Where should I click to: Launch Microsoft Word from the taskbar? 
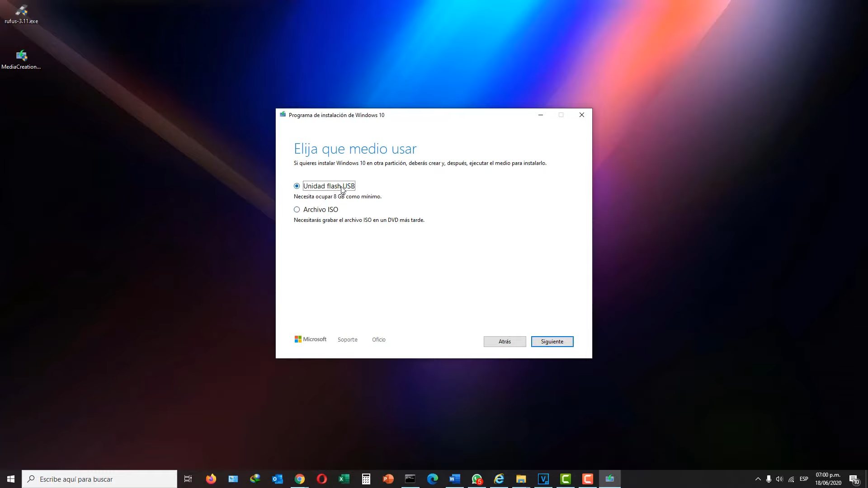tap(454, 479)
